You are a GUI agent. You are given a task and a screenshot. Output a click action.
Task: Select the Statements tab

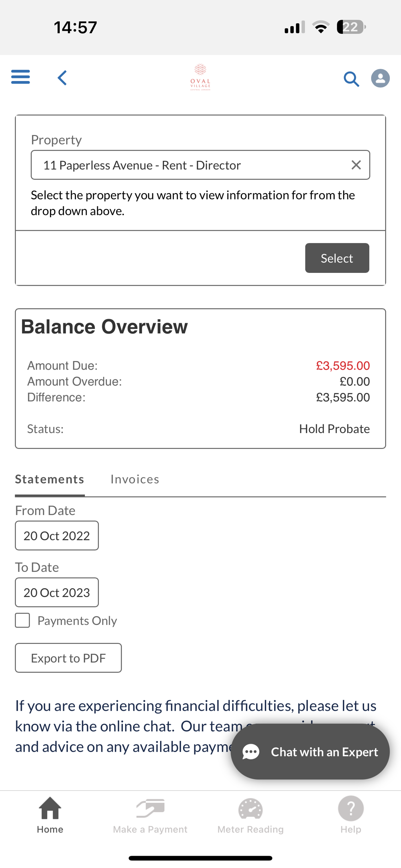pyautogui.click(x=49, y=479)
